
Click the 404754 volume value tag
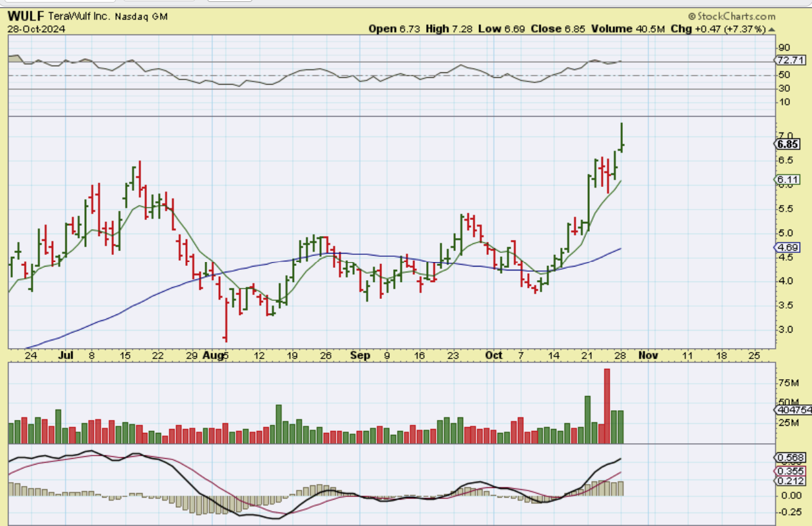(x=793, y=410)
